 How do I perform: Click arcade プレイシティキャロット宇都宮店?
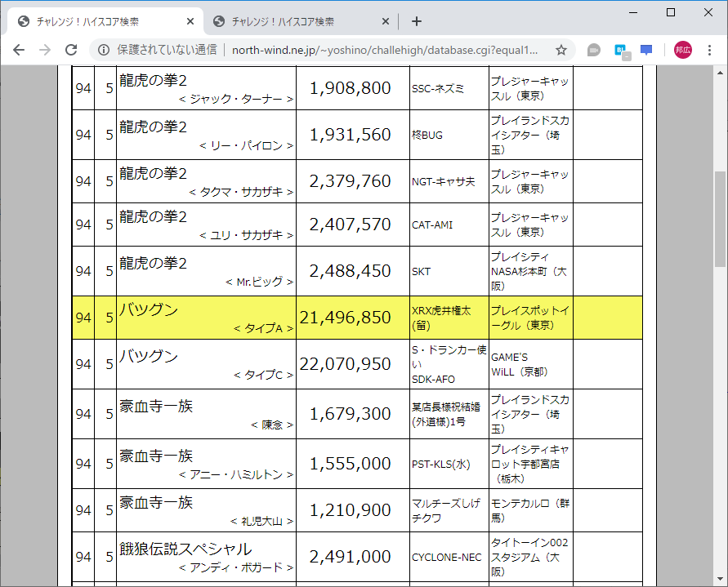click(530, 464)
